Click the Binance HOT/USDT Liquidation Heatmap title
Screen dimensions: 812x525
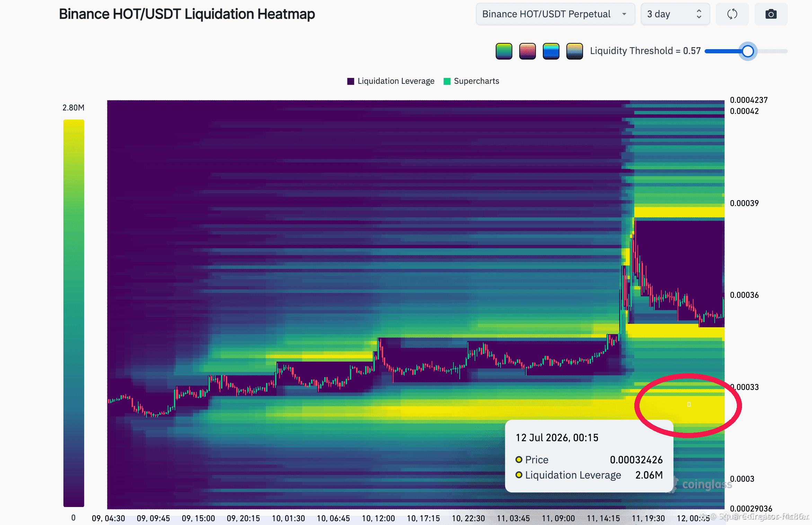click(187, 14)
